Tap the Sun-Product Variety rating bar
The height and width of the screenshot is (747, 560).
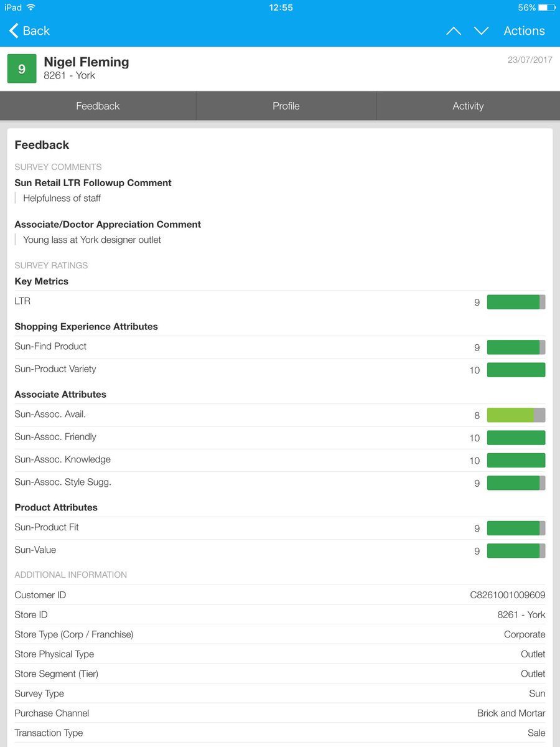[516, 370]
